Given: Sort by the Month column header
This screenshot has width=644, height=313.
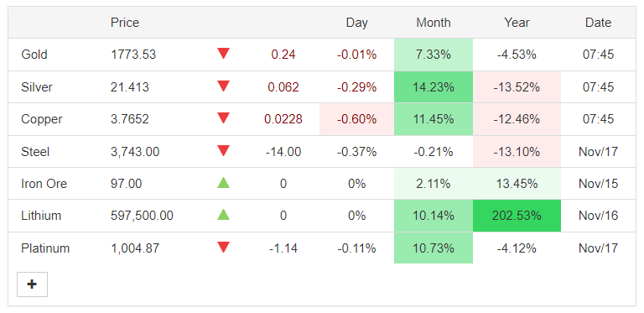Looking at the screenshot, I should tap(434, 23).
